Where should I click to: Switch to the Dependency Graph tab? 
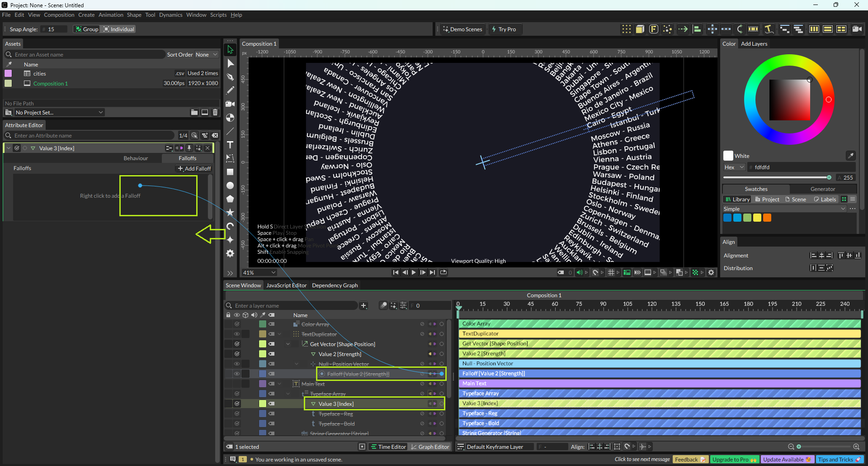click(335, 285)
